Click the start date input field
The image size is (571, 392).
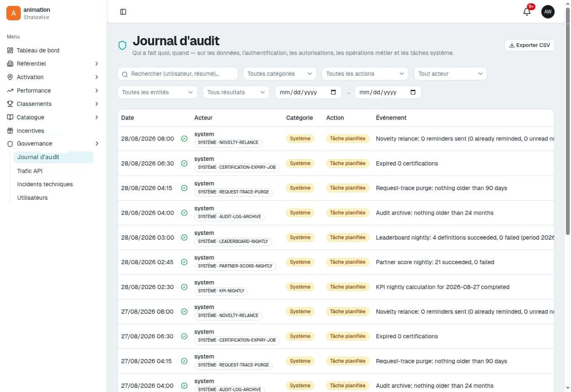pyautogui.click(x=308, y=92)
